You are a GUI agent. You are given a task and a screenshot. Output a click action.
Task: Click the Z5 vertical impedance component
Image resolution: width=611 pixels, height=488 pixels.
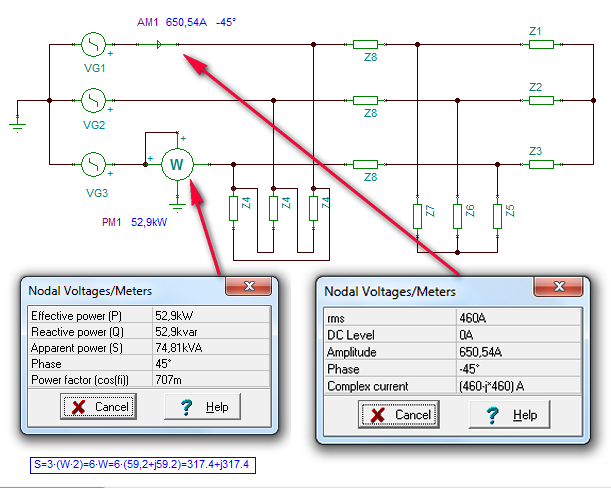496,214
